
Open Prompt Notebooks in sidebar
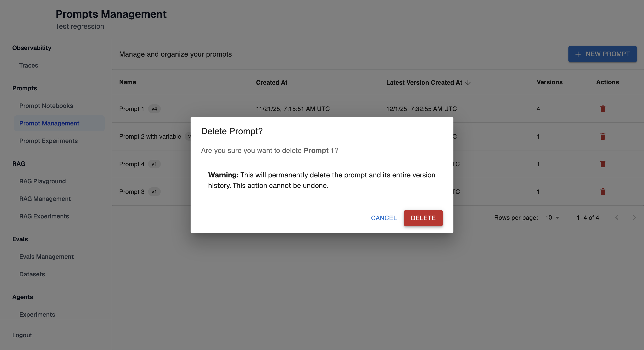[46, 106]
